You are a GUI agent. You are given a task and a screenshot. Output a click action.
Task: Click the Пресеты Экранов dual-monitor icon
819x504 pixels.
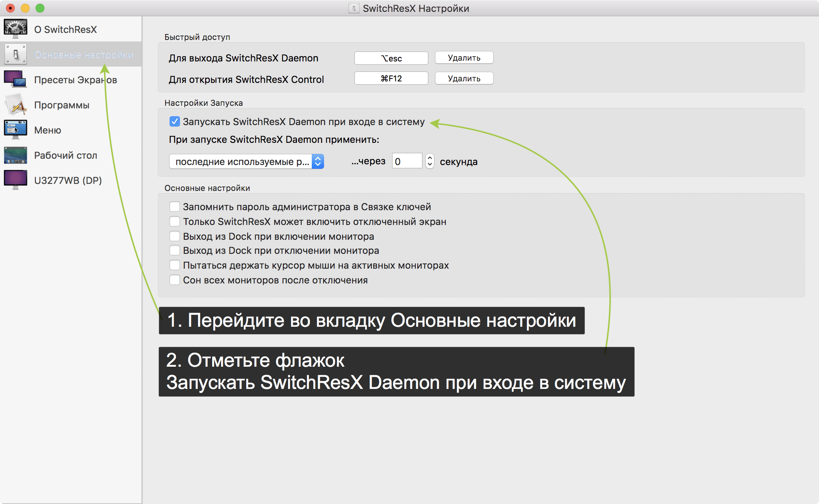[15, 79]
